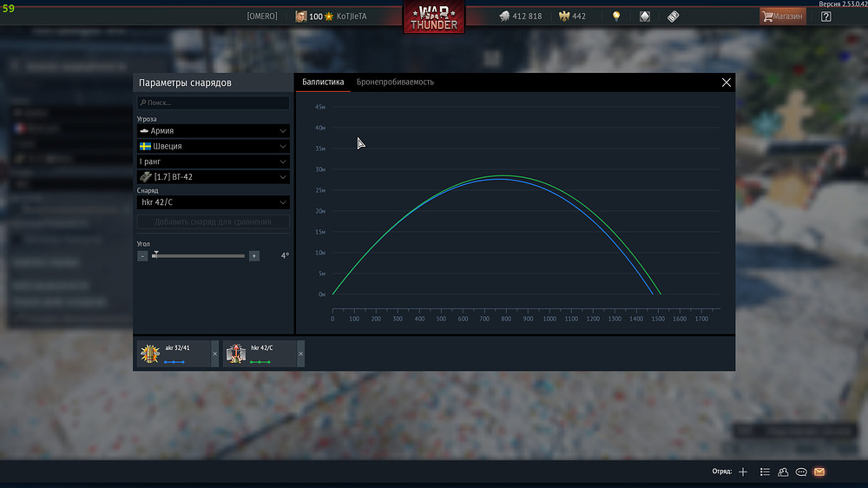Open the chat speech bubble icon
Screen dimensions: 868x488
(x=801, y=472)
